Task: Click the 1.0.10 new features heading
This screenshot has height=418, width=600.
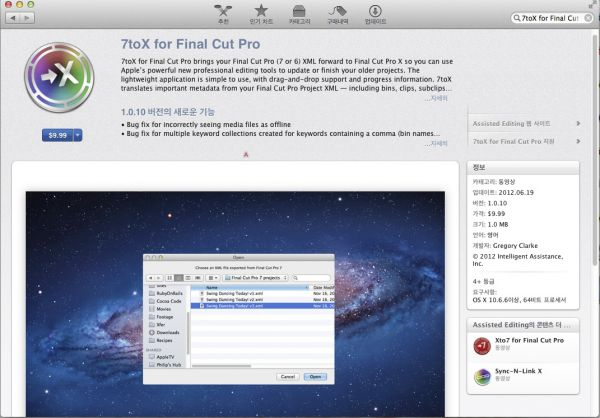Action: (x=168, y=112)
